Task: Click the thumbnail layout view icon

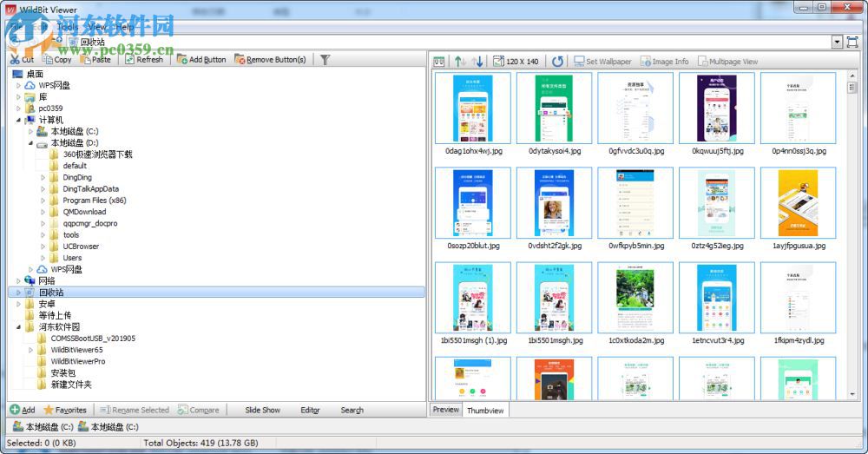Action: pyautogui.click(x=439, y=62)
